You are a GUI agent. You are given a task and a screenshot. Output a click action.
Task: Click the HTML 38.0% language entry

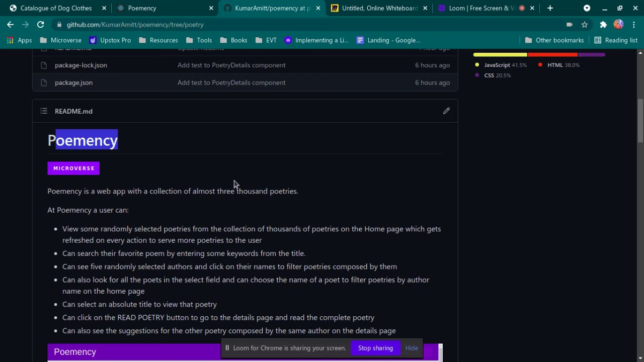[x=559, y=65]
